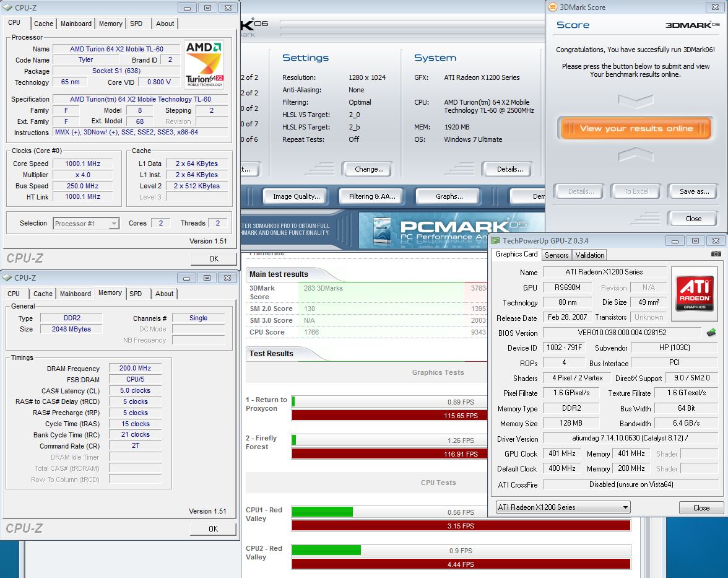Image resolution: width=728 pixels, height=578 pixels.
Task: Click Level 2 cache 2 x 512 KBytes
Action: coord(197,186)
